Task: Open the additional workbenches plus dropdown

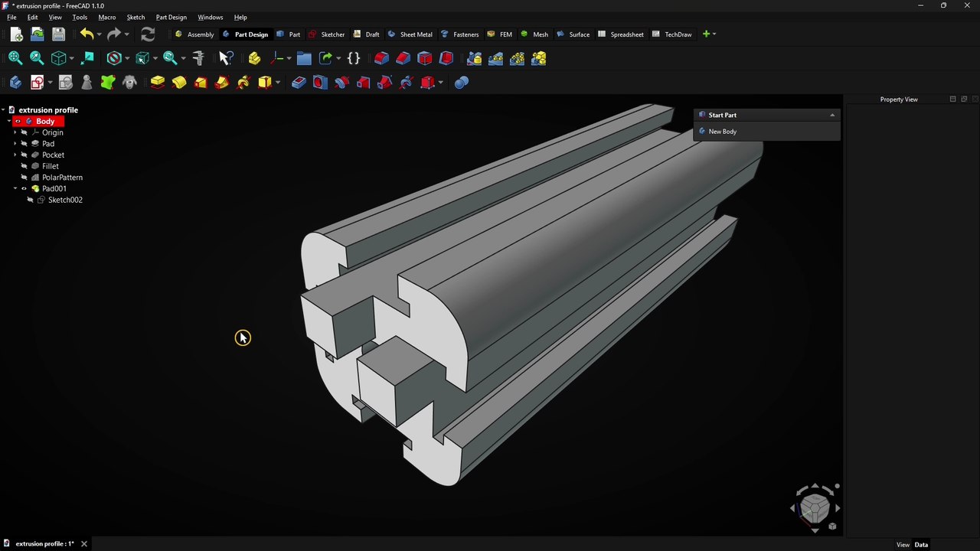Action: click(x=709, y=34)
